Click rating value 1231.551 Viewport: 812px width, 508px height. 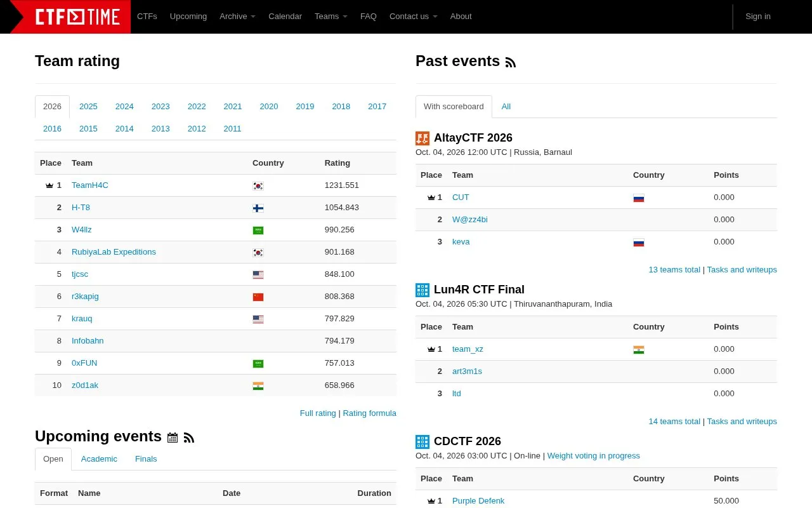[342, 185]
